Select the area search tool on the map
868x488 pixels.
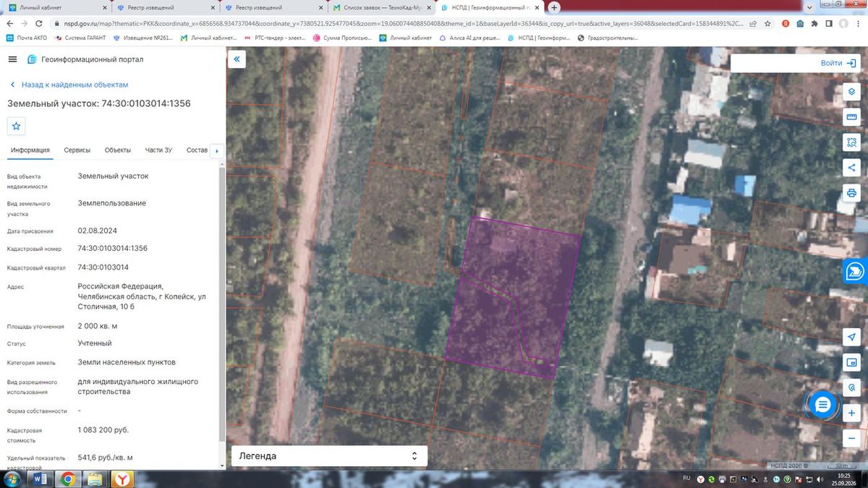point(851,142)
